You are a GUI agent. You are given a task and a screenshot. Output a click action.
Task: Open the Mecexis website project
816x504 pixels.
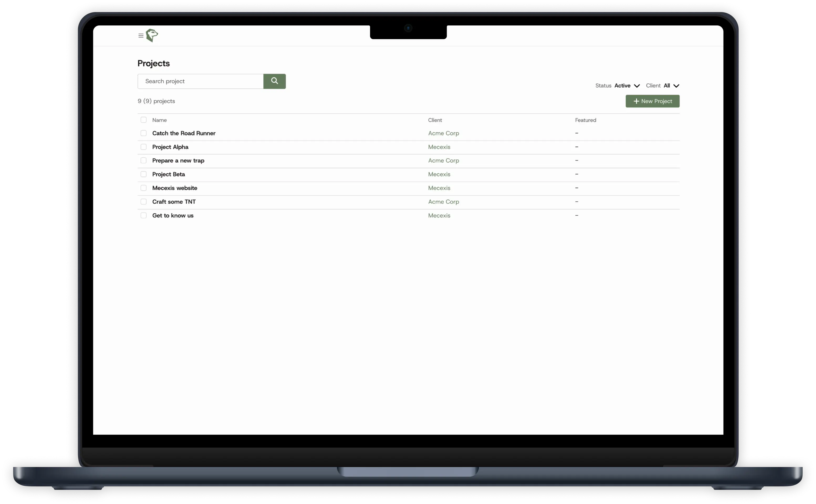coord(174,188)
